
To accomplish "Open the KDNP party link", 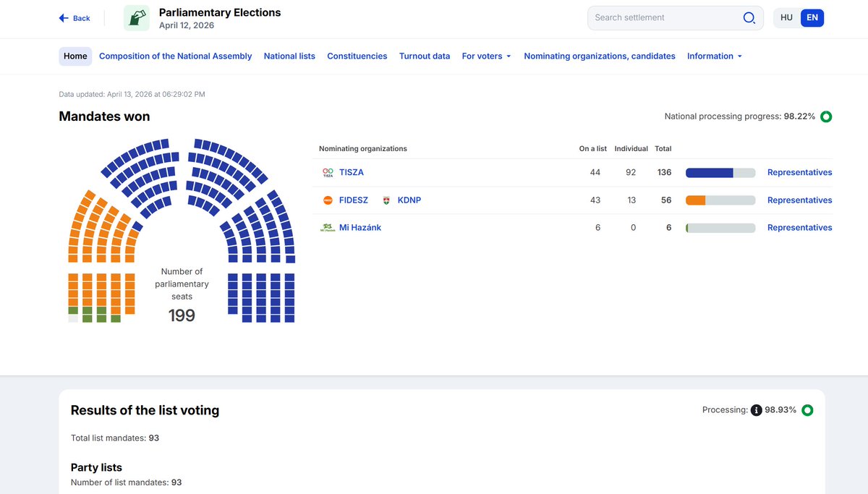I will (409, 200).
